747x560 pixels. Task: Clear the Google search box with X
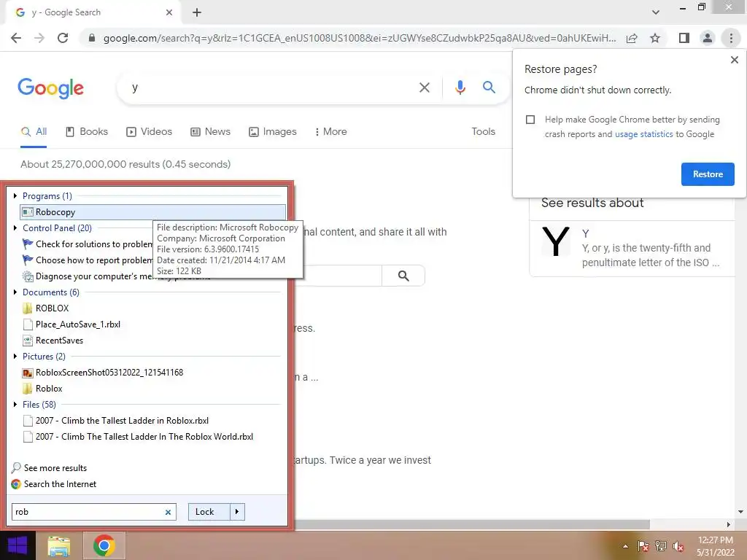coord(424,87)
